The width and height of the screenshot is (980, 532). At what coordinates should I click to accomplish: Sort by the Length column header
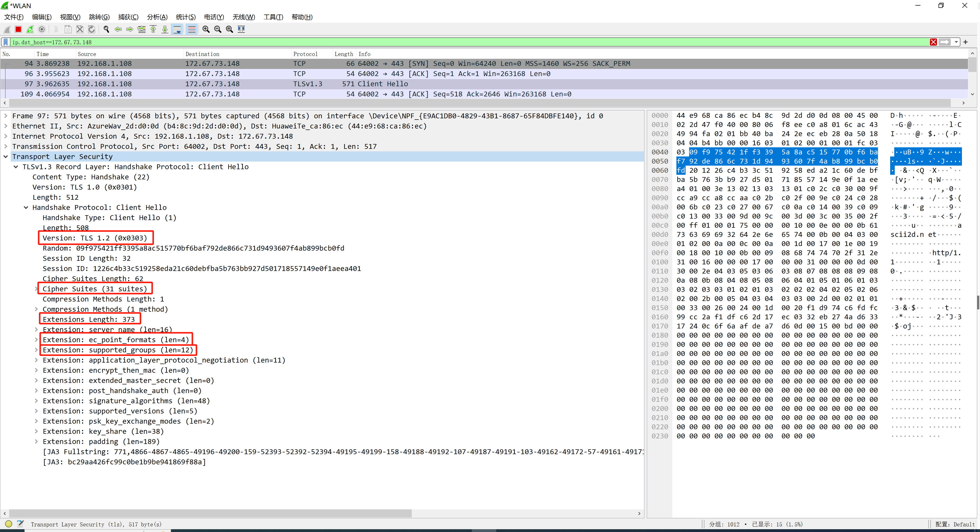(x=344, y=54)
